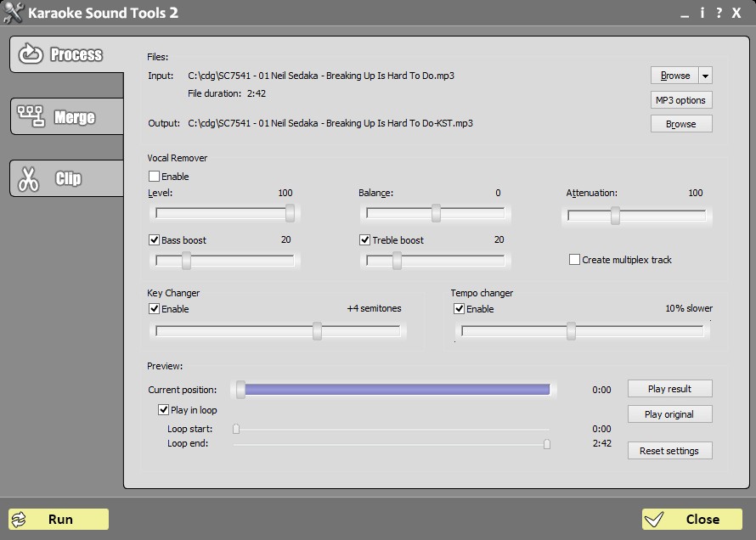Screen dimensions: 756x540
Task: Check Create multiplex track
Action: (574, 259)
